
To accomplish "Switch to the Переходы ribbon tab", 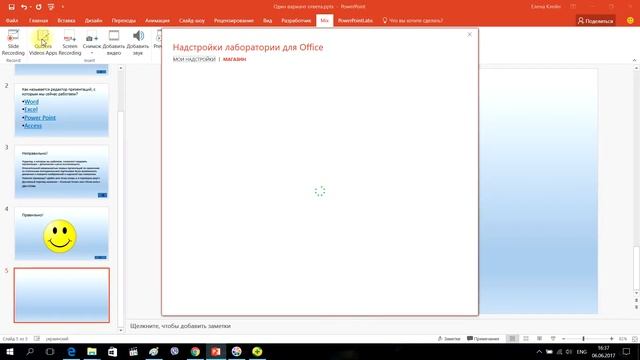I will pos(124,20).
